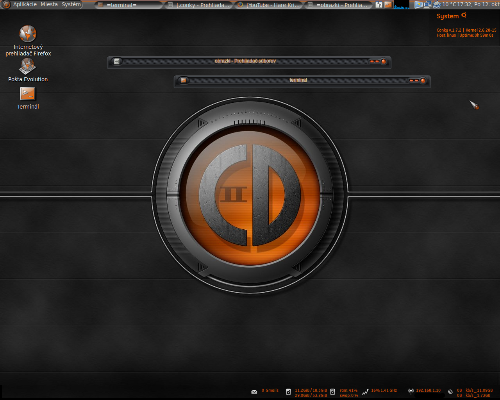This screenshot has height=400, width=500.
Task: Switch to the first taskbar window button
Action: tap(128, 5)
